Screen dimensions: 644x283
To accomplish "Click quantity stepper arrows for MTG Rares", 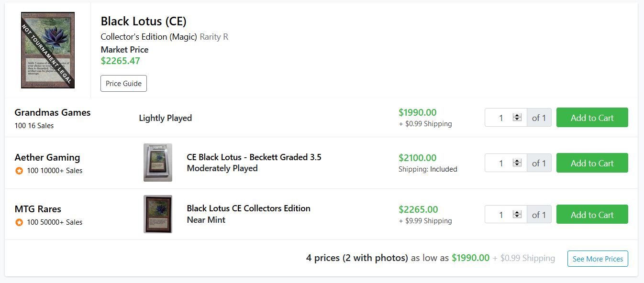I will pos(517,215).
